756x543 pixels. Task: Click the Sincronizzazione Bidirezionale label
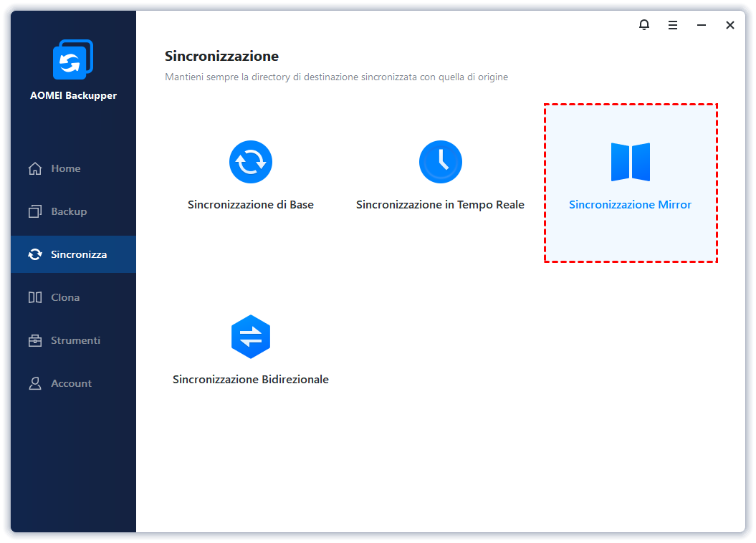click(x=251, y=380)
